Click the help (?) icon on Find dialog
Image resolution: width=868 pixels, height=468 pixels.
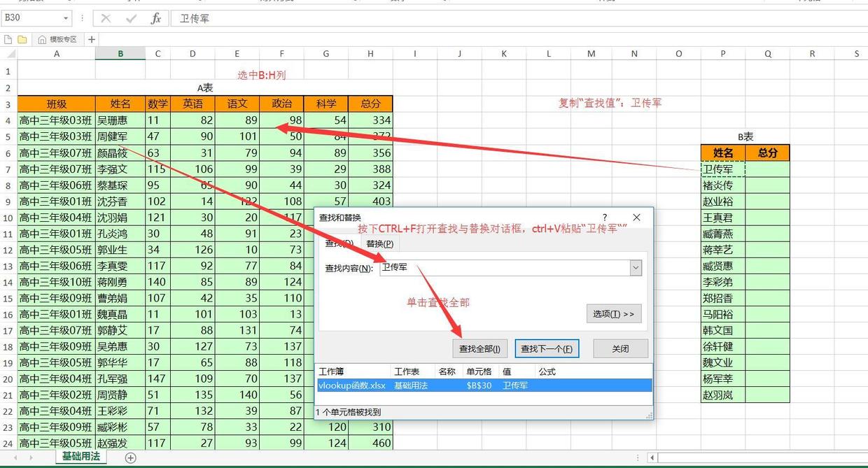pyautogui.click(x=605, y=218)
